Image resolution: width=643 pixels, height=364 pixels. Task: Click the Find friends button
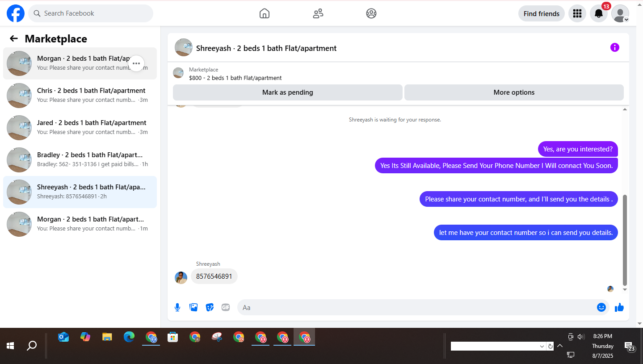(x=542, y=13)
